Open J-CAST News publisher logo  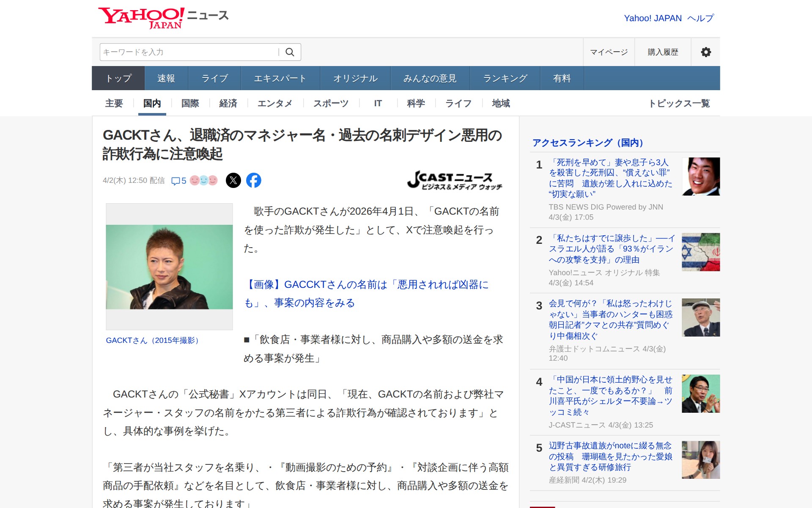pyautogui.click(x=455, y=180)
